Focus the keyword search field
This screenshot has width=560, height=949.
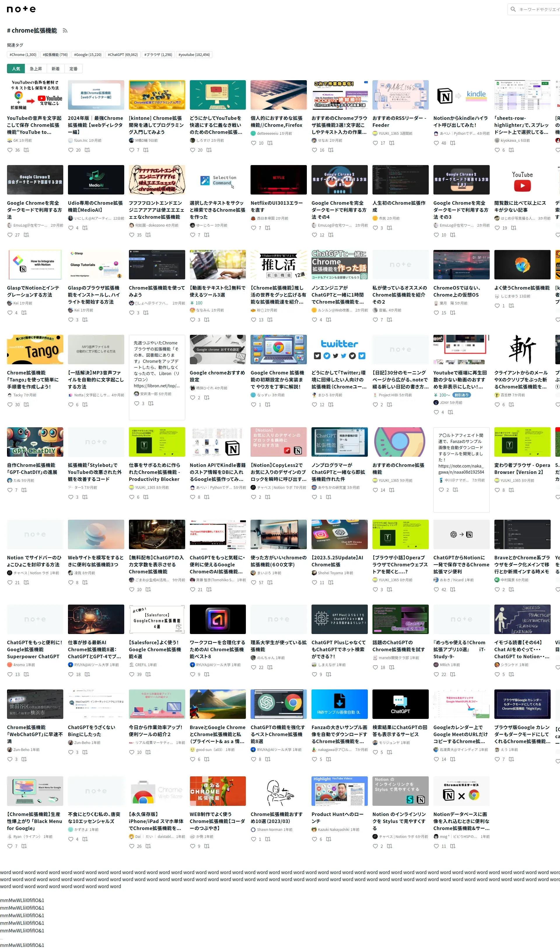(x=539, y=9)
